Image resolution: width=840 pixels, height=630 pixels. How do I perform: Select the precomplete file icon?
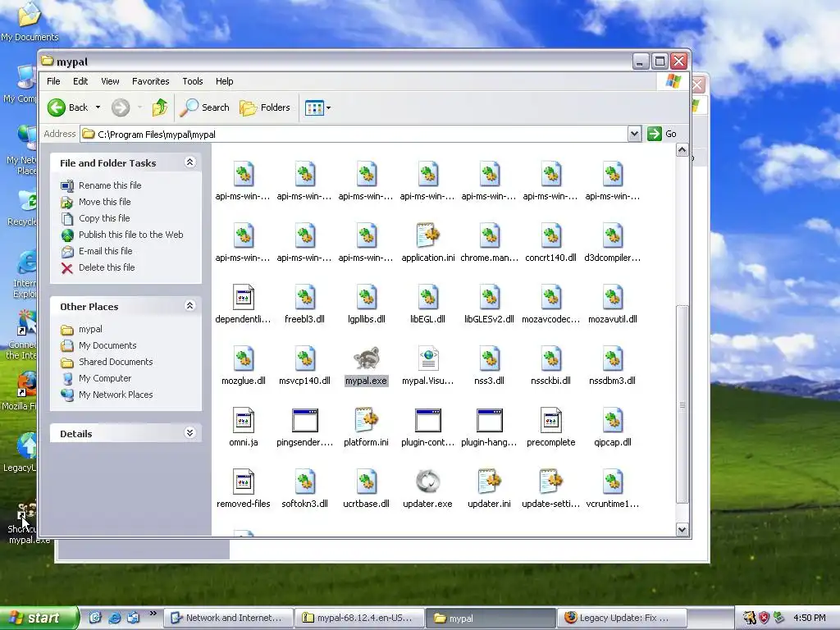click(x=550, y=421)
